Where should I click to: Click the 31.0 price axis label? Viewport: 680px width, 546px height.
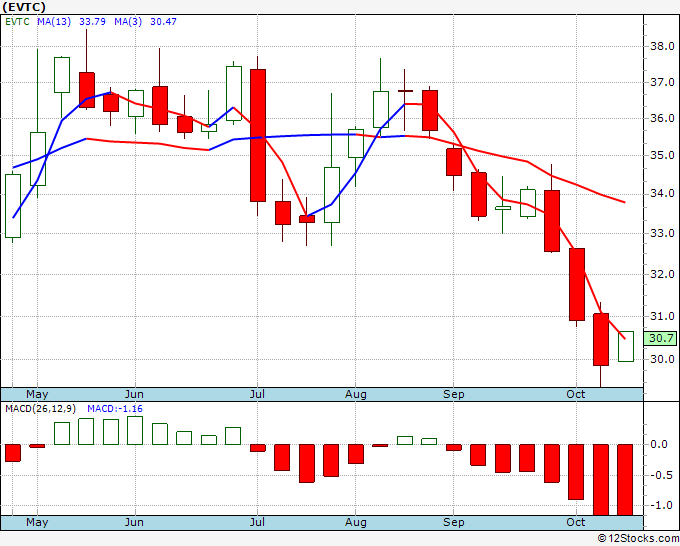[x=662, y=316]
